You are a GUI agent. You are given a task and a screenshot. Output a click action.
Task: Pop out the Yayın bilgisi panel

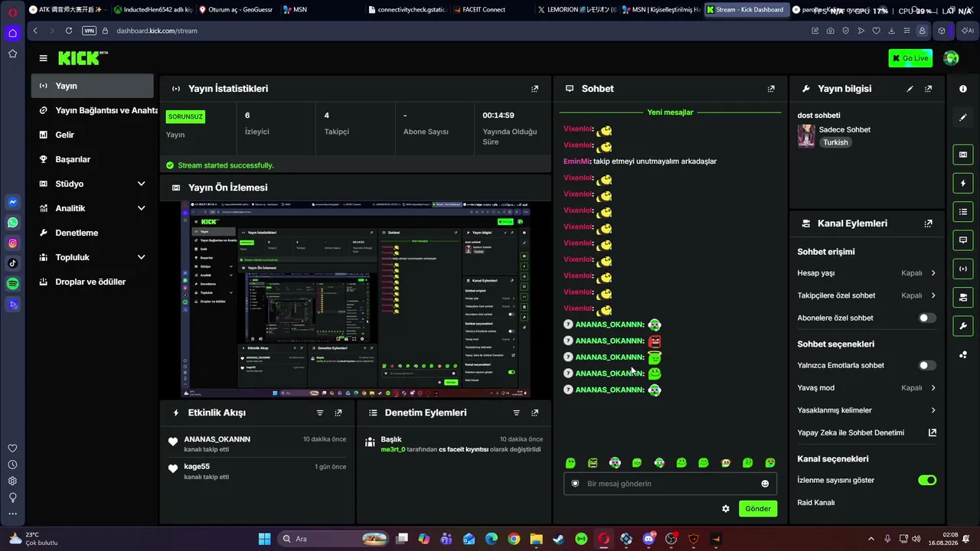point(928,89)
